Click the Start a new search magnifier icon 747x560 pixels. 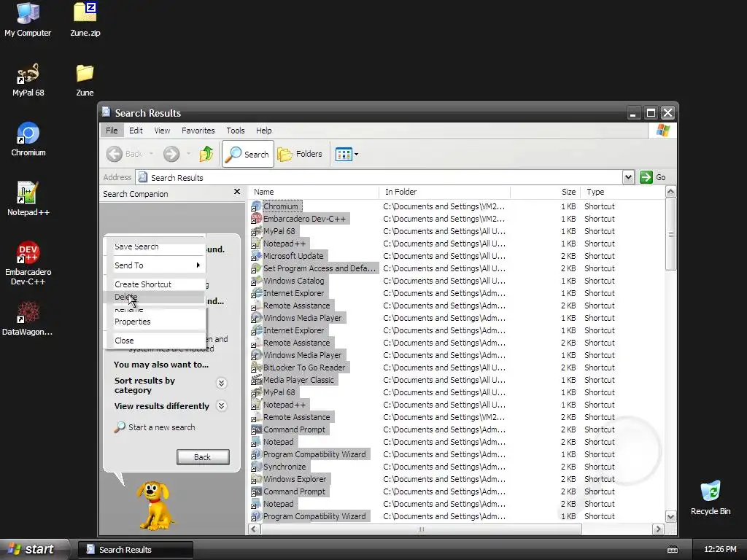click(x=120, y=427)
